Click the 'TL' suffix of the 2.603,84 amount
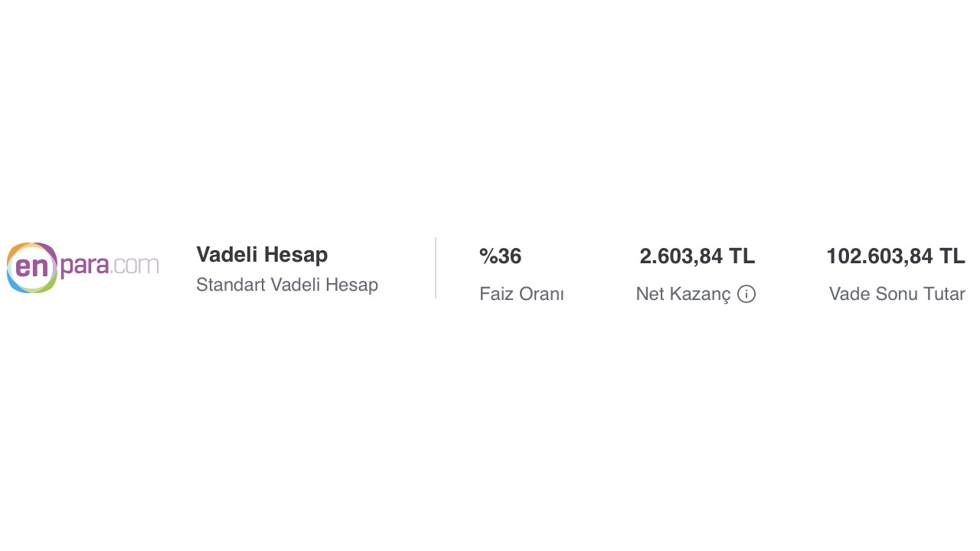The image size is (980, 551). click(x=742, y=256)
